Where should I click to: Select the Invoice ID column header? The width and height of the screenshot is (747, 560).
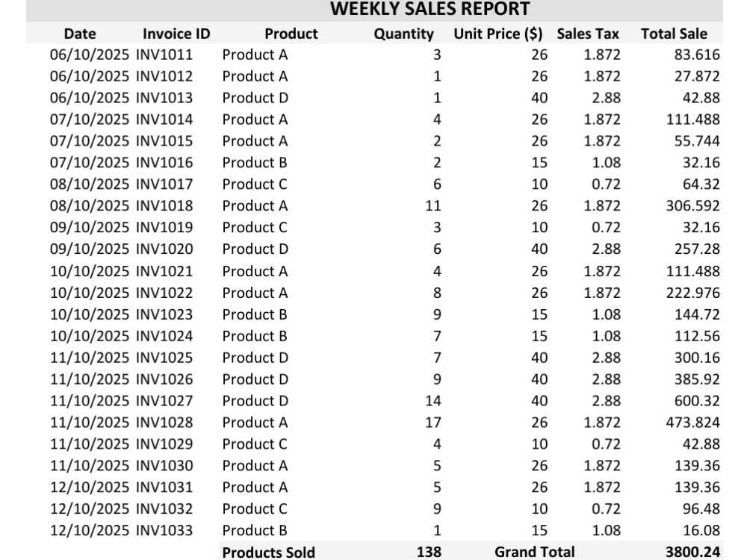[x=176, y=34]
